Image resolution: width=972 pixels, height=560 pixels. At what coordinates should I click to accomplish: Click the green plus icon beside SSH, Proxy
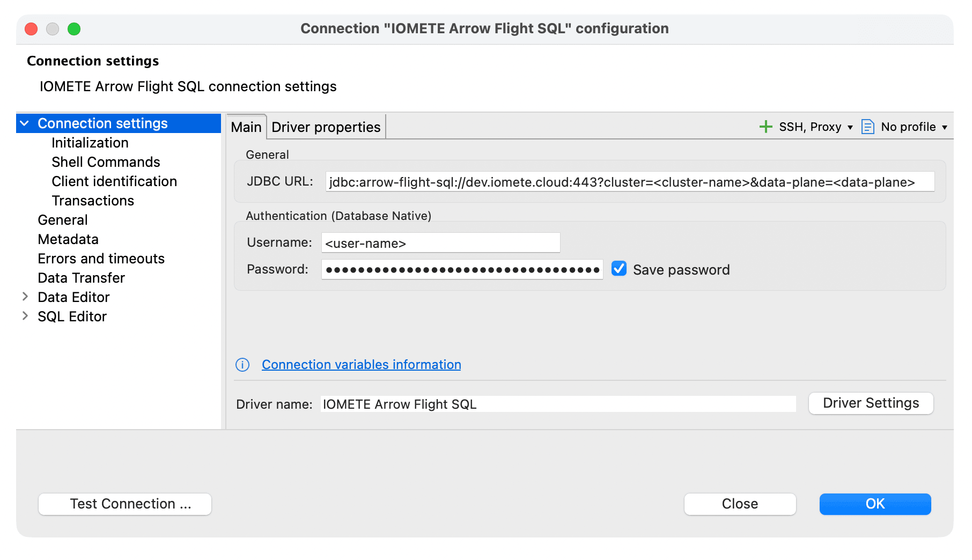765,127
